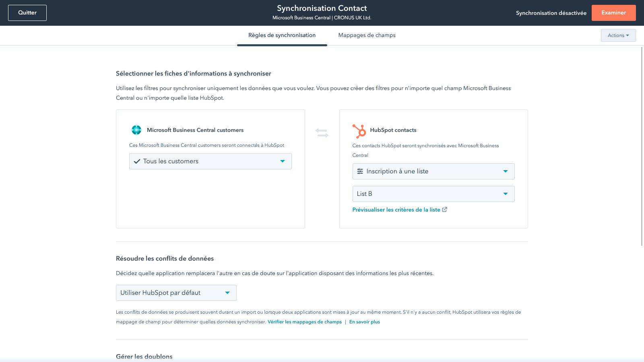Click the Examiner button
The image size is (644, 362).
[x=613, y=12]
